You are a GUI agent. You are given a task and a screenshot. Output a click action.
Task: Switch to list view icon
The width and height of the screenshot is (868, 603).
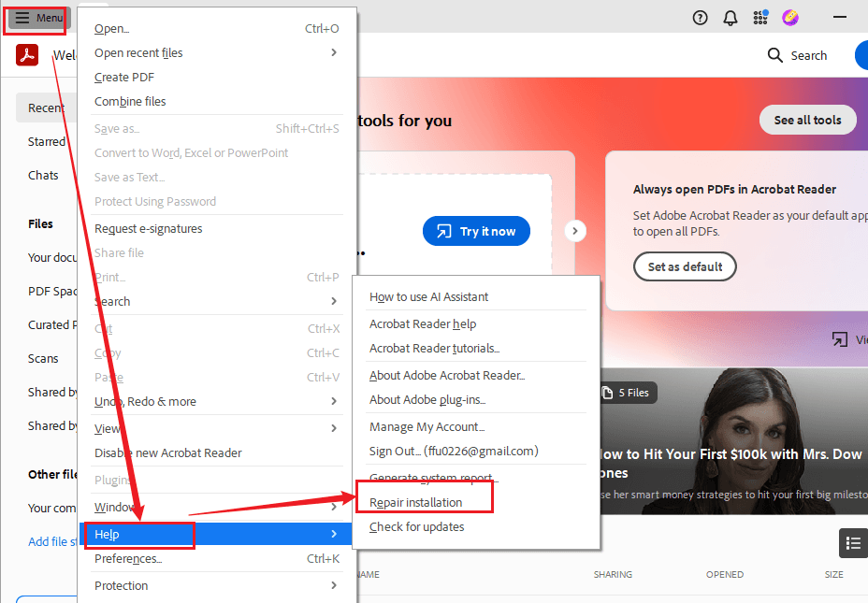(x=853, y=543)
